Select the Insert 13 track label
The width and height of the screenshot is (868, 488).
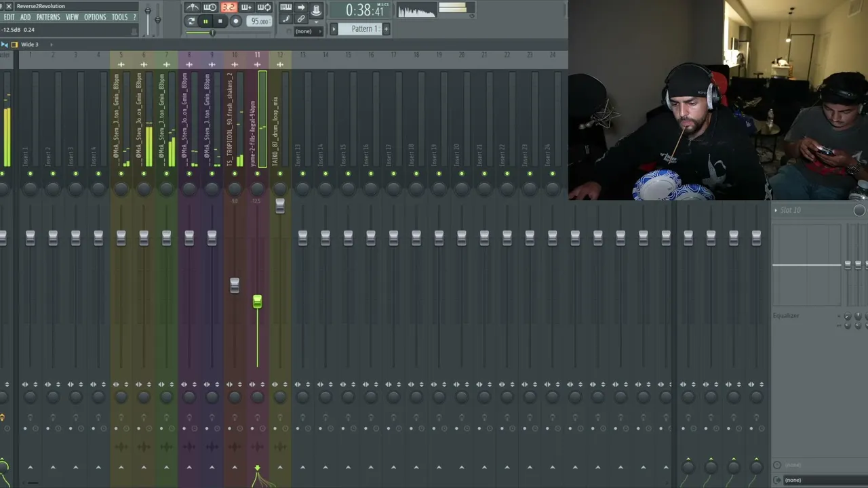tap(298, 155)
